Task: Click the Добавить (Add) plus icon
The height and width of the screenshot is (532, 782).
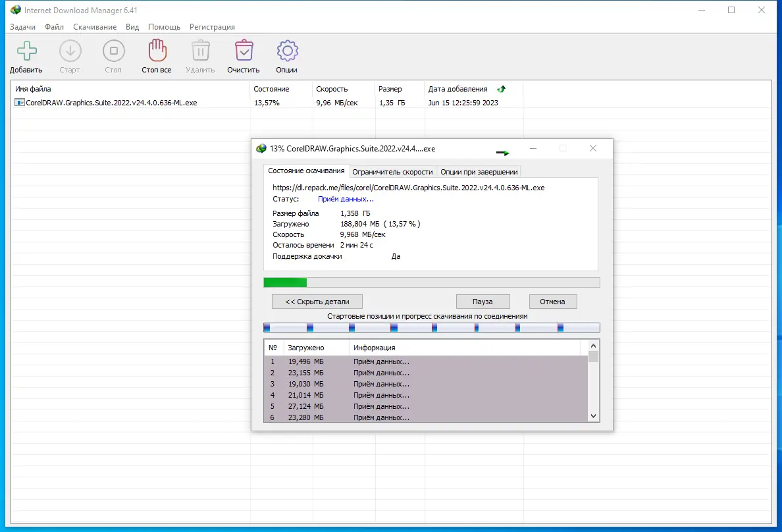Action: point(26,51)
